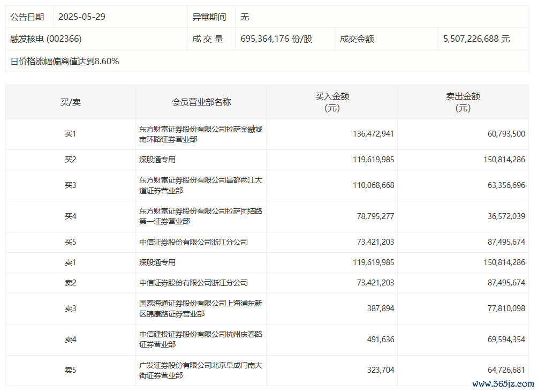Click 国泰海通证券 上海浦东新区锦康路 branch name

click(x=201, y=308)
